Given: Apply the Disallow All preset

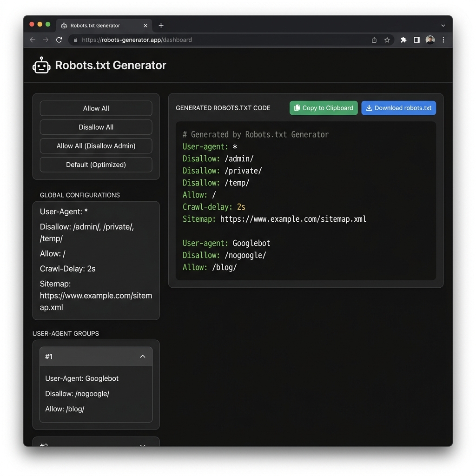Looking at the screenshot, I should (x=96, y=127).
